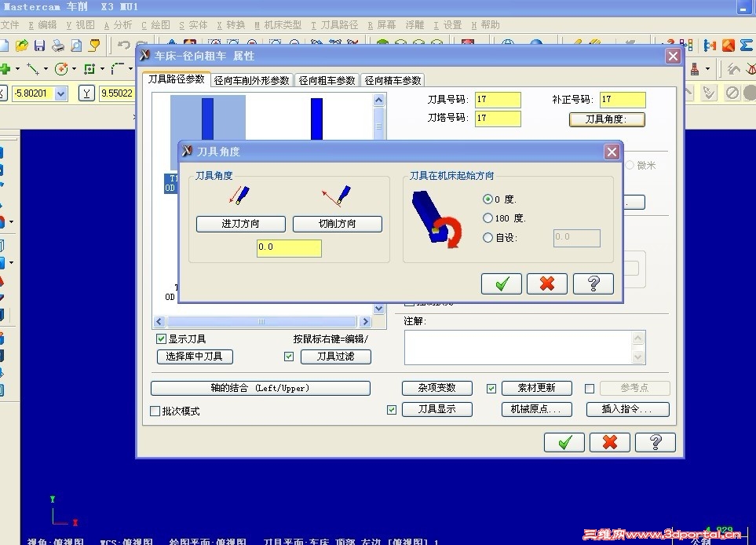The image size is (756, 545).
Task: Expand dropdown arrow next to line tool
Action: point(46,69)
